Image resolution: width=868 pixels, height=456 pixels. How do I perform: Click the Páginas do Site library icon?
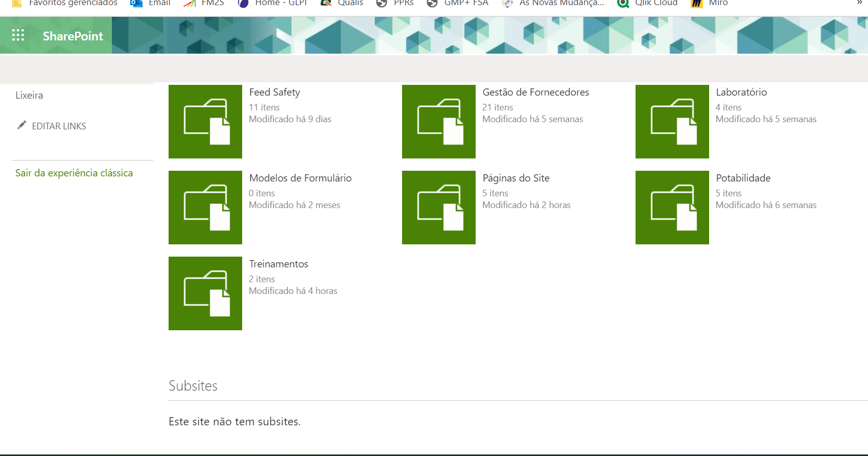(x=439, y=208)
